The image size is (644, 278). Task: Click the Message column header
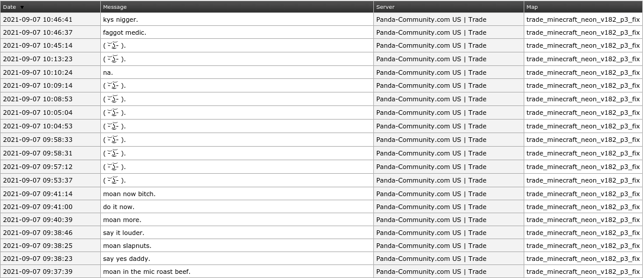point(114,7)
